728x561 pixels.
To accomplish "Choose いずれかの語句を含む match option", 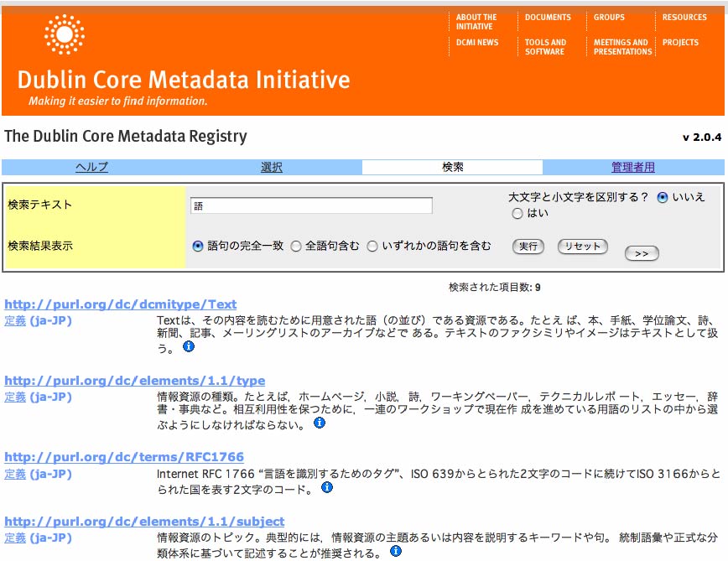I will [372, 247].
